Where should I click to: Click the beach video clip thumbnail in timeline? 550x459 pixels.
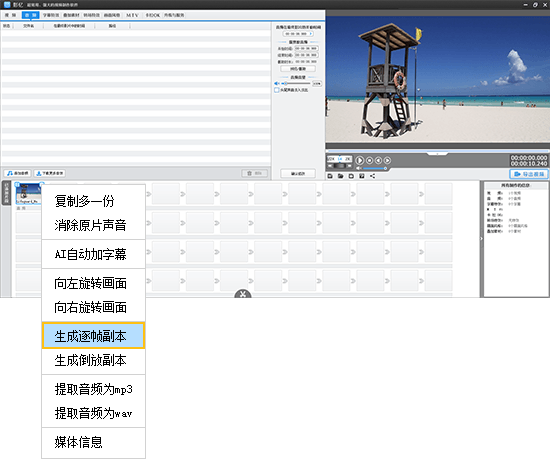click(28, 194)
